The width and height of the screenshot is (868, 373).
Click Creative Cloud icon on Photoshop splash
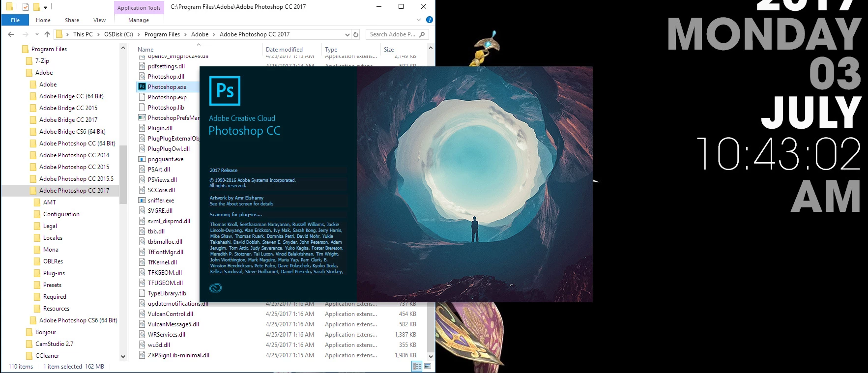tap(216, 288)
